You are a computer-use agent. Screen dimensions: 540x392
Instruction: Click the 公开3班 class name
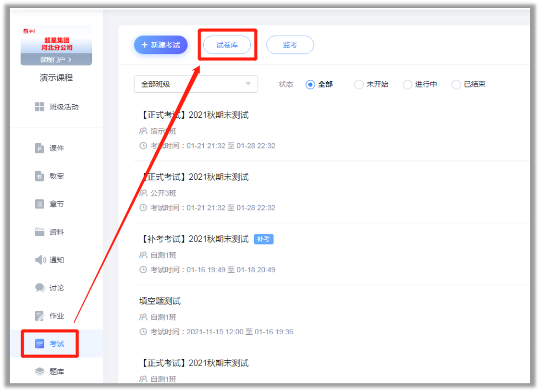click(163, 193)
